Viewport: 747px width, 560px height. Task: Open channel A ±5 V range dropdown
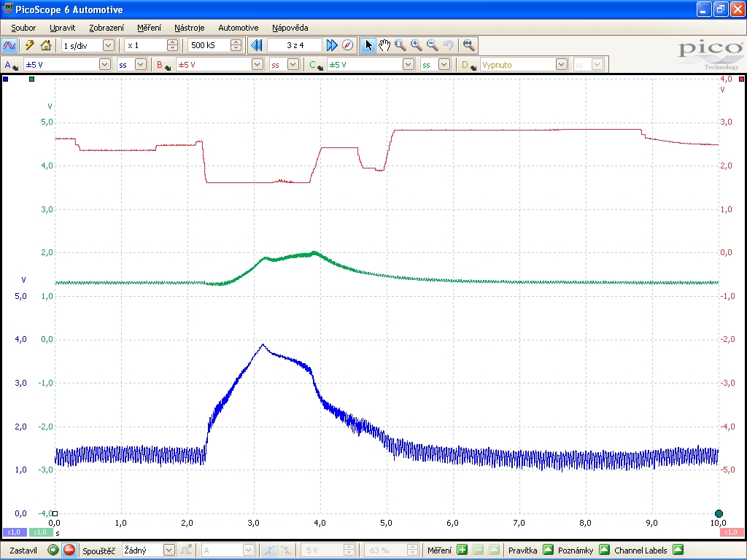point(102,64)
